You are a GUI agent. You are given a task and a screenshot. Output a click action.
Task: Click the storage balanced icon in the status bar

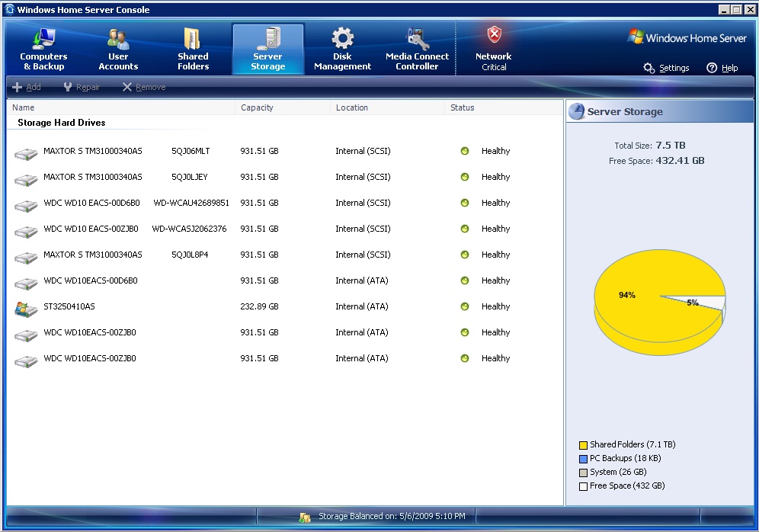tap(305, 517)
